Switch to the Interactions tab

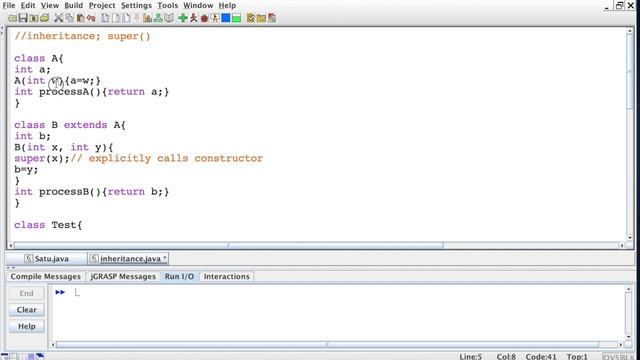(227, 276)
